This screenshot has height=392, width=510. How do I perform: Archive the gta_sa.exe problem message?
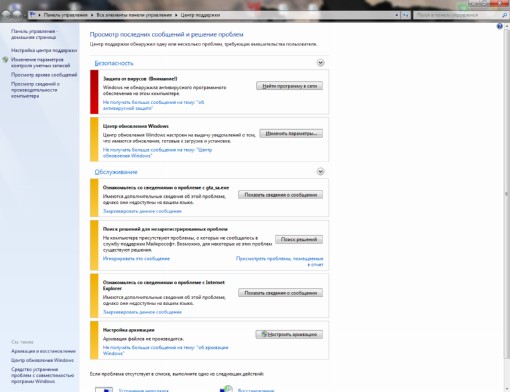click(x=142, y=211)
